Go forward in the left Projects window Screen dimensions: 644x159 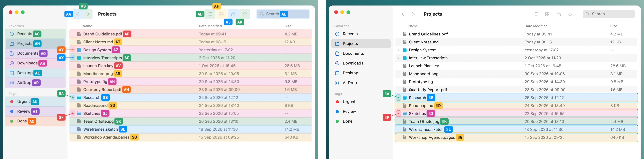[88, 14]
